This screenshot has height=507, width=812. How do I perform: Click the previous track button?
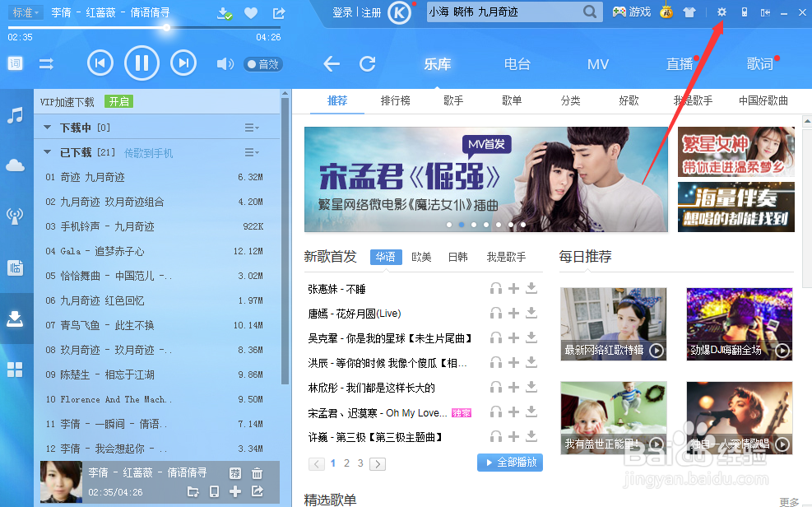pyautogui.click(x=100, y=63)
